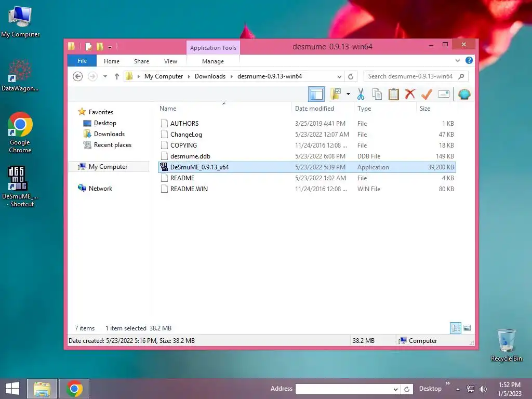This screenshot has height=399, width=532.
Task: Expand the arrow after Downloads in breadcrumb
Action: 231,77
